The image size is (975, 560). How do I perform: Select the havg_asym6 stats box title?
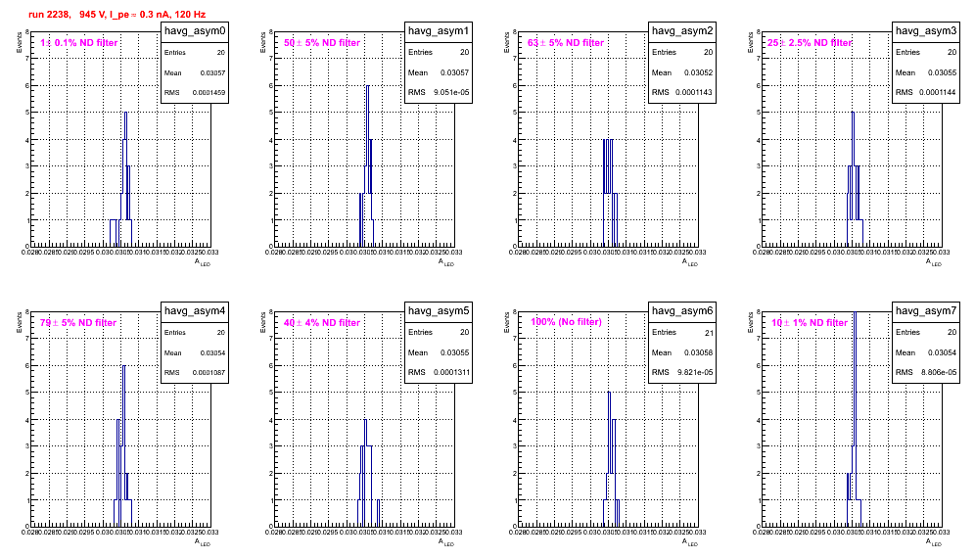click(682, 311)
